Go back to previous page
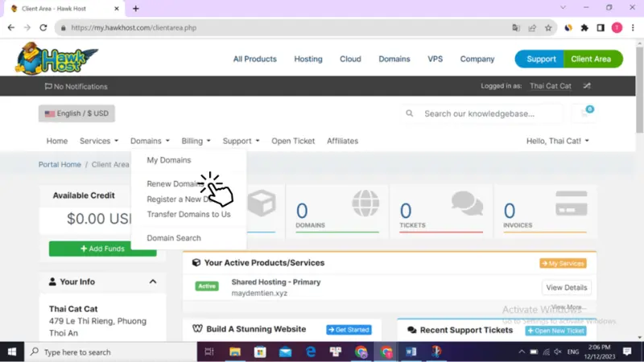This screenshot has height=362, width=644. coord(11,28)
